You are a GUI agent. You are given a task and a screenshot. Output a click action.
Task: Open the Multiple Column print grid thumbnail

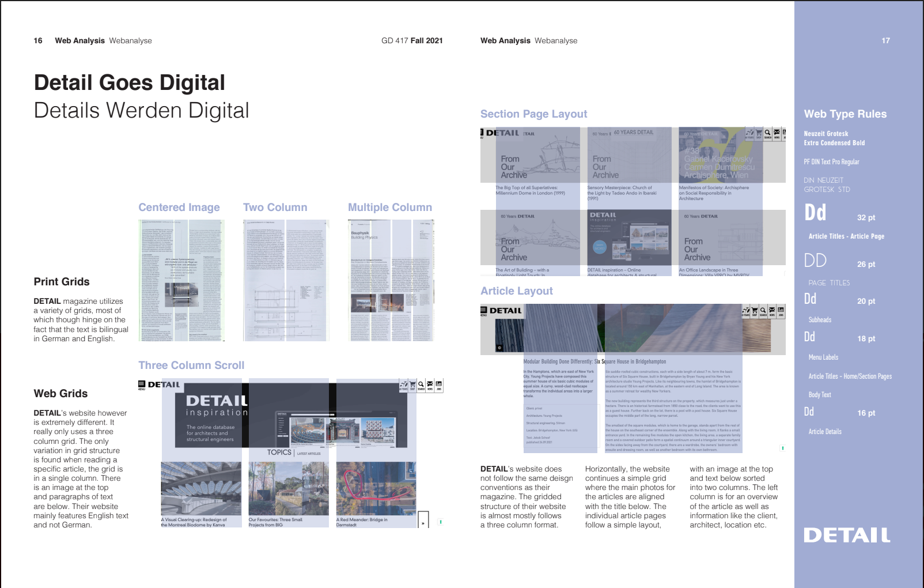pos(391,280)
